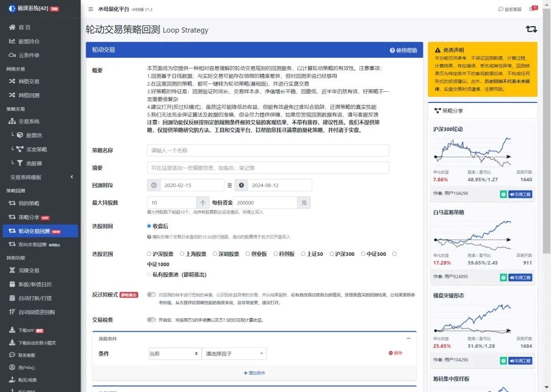Click the loop arrows icon beside page title
Screen dimensions: 551x392
point(531,29)
